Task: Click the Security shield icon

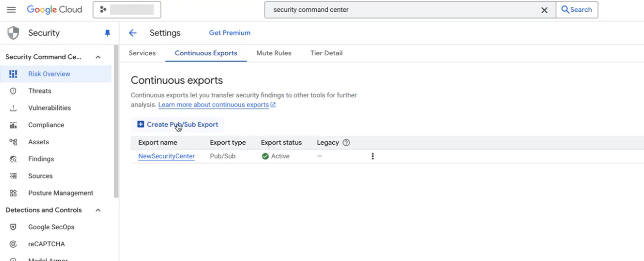Action: [x=13, y=33]
